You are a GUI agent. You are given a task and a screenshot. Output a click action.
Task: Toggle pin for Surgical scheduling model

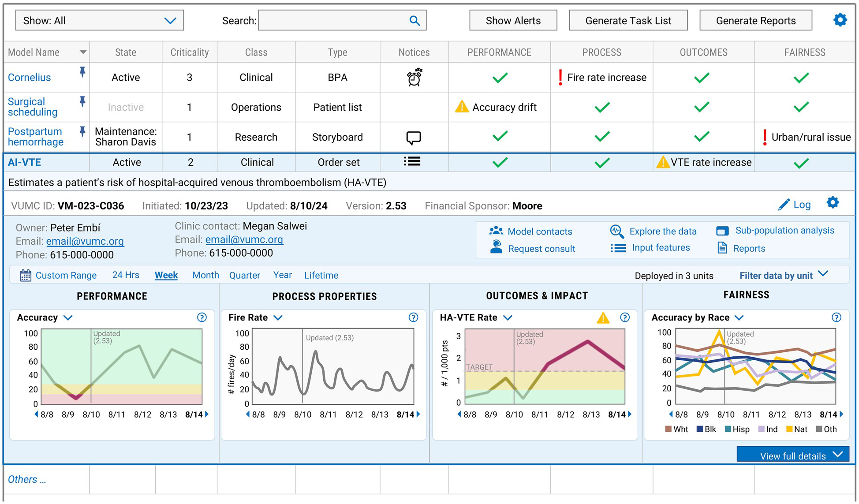click(82, 102)
